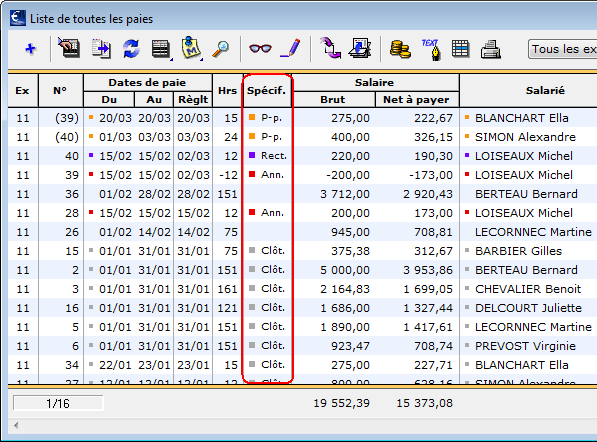Click the 1/16 record counter field
Viewport: 597px width, 442px height.
(x=58, y=403)
